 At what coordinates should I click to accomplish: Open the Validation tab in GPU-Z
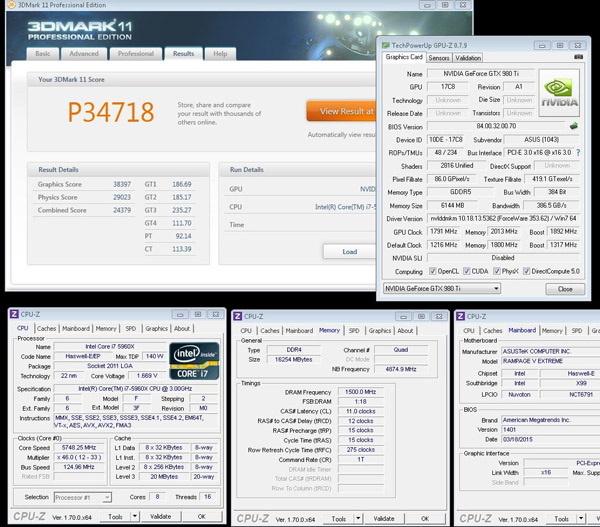(468, 58)
